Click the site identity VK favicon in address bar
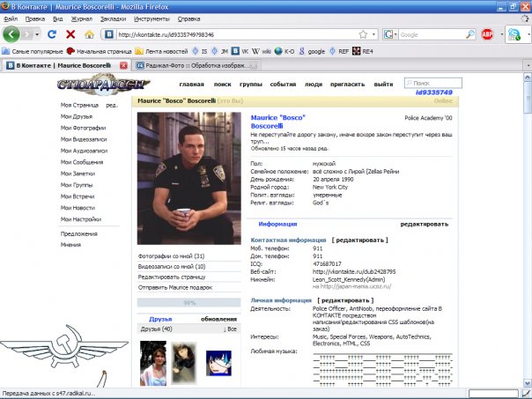The height and width of the screenshot is (399, 532). 109,34
